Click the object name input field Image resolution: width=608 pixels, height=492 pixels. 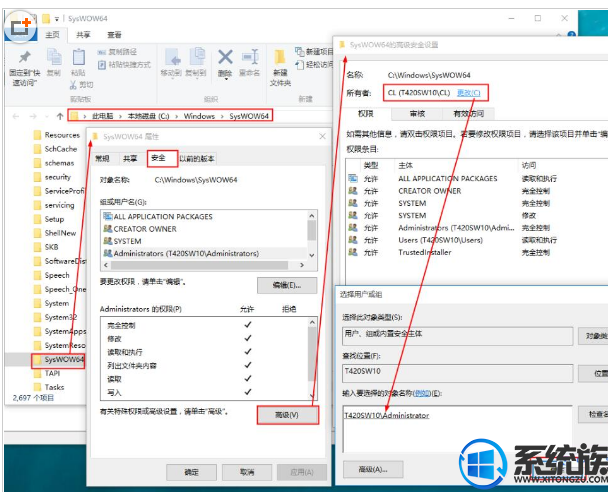[x=458, y=429]
